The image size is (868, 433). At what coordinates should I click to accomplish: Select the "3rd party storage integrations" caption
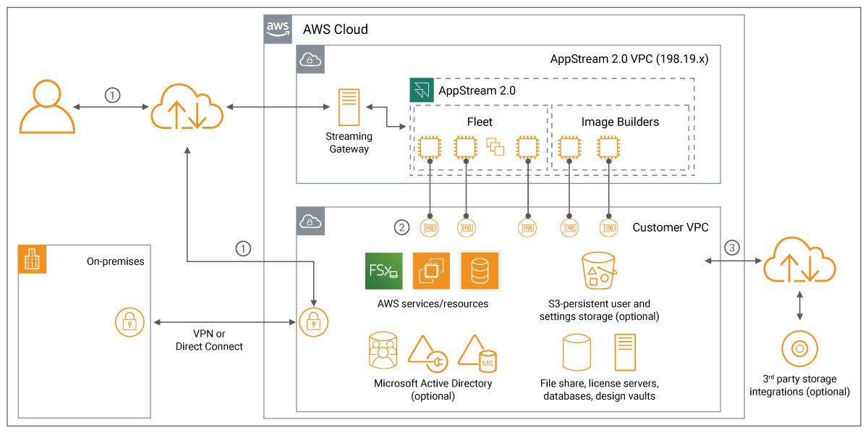pyautogui.click(x=799, y=385)
